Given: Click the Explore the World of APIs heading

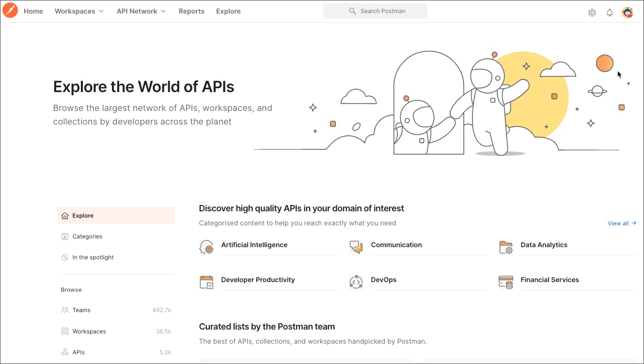Looking at the screenshot, I should (x=143, y=87).
